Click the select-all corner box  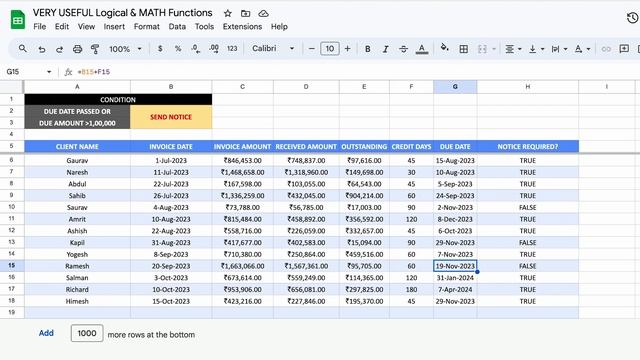[x=12, y=87]
